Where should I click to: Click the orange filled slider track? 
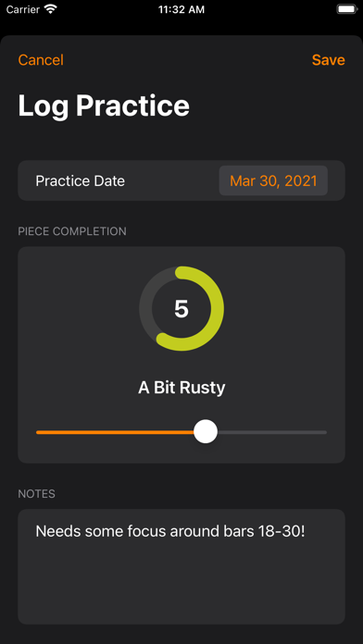click(115, 432)
